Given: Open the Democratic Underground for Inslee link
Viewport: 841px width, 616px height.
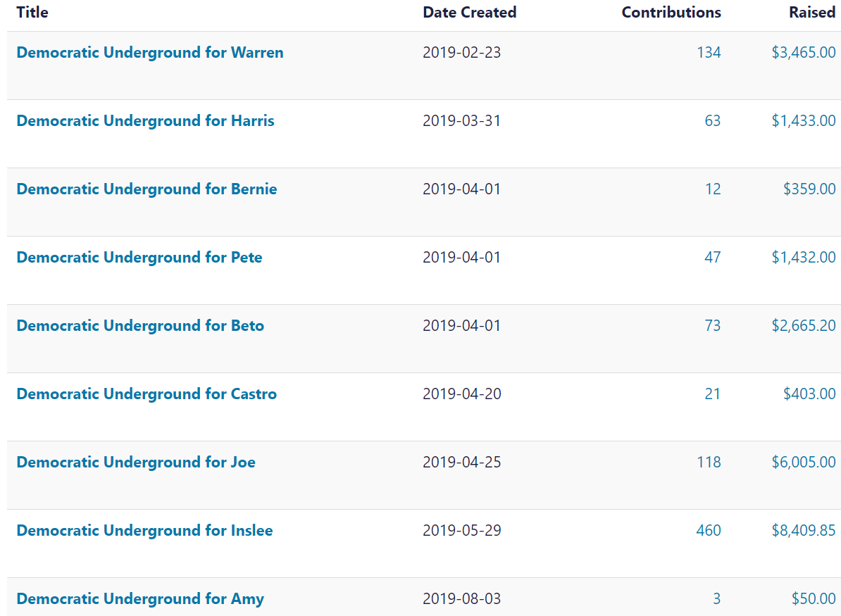Looking at the screenshot, I should coord(144,531).
